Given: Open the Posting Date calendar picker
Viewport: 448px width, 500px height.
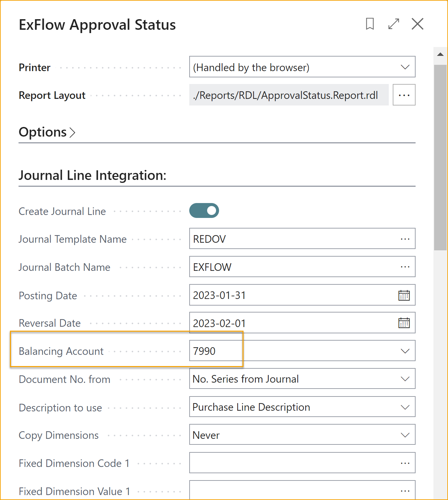Looking at the screenshot, I should (x=404, y=295).
